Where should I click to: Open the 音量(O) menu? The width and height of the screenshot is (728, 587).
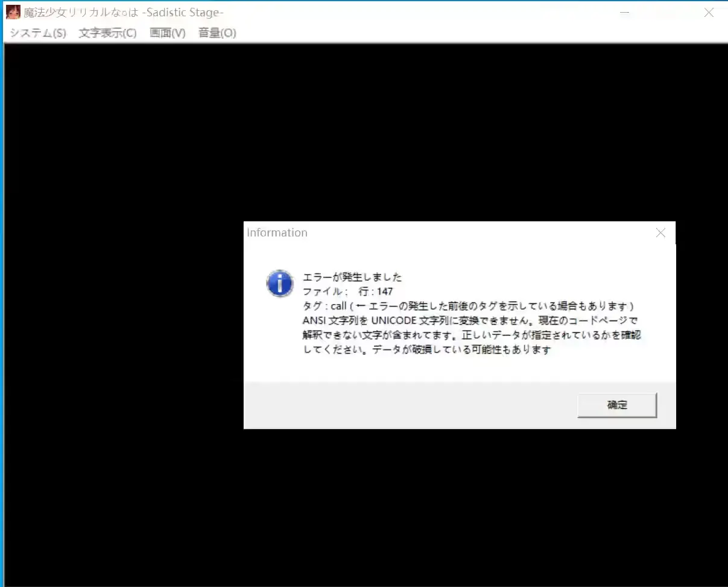coord(217,33)
